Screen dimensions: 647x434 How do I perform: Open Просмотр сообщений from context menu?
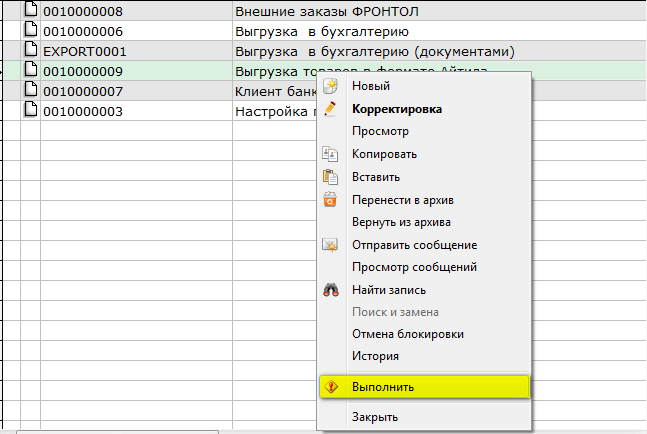tap(414, 267)
